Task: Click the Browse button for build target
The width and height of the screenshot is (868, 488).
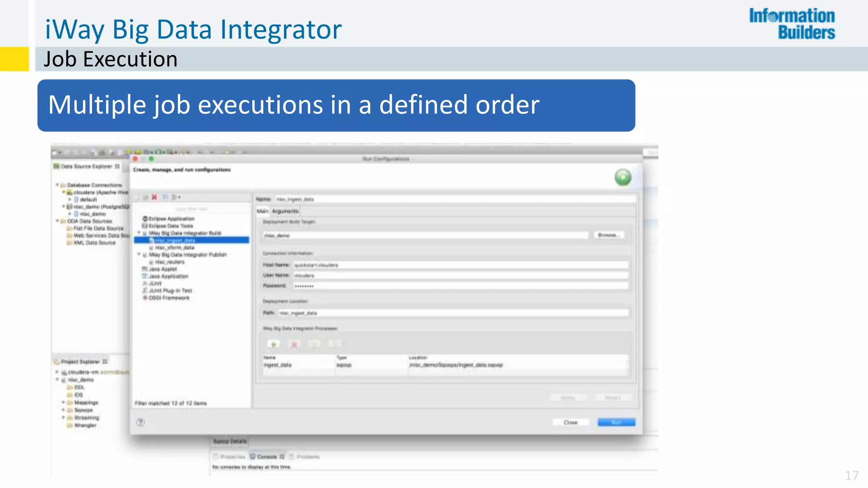Action: coord(609,235)
